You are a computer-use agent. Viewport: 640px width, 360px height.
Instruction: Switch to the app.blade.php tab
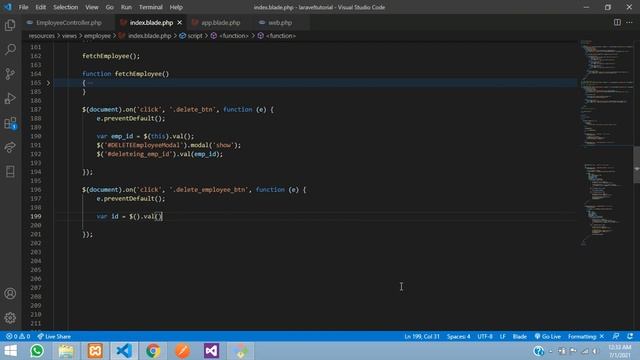pyautogui.click(x=220, y=22)
